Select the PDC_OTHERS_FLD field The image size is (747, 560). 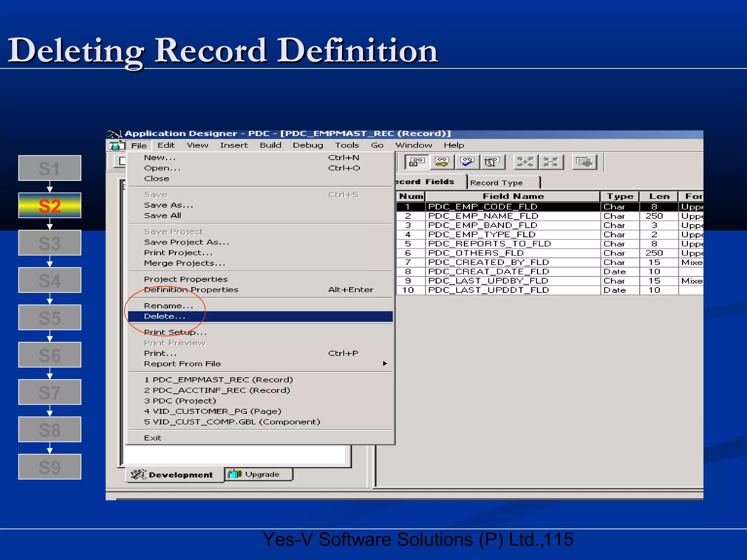pyautogui.click(x=513, y=253)
